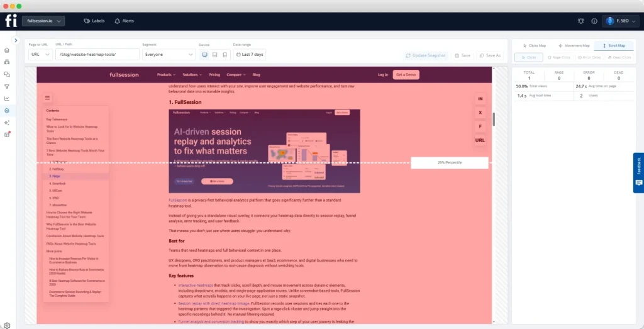Viewport: 644px width, 329px height.
Task: Select '4. Smartlook' in Contents
Action: [x=57, y=184]
